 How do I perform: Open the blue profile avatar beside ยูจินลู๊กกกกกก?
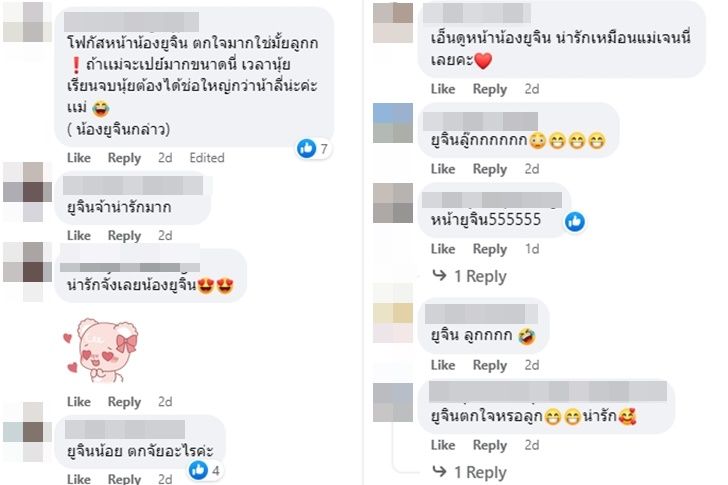393,123
